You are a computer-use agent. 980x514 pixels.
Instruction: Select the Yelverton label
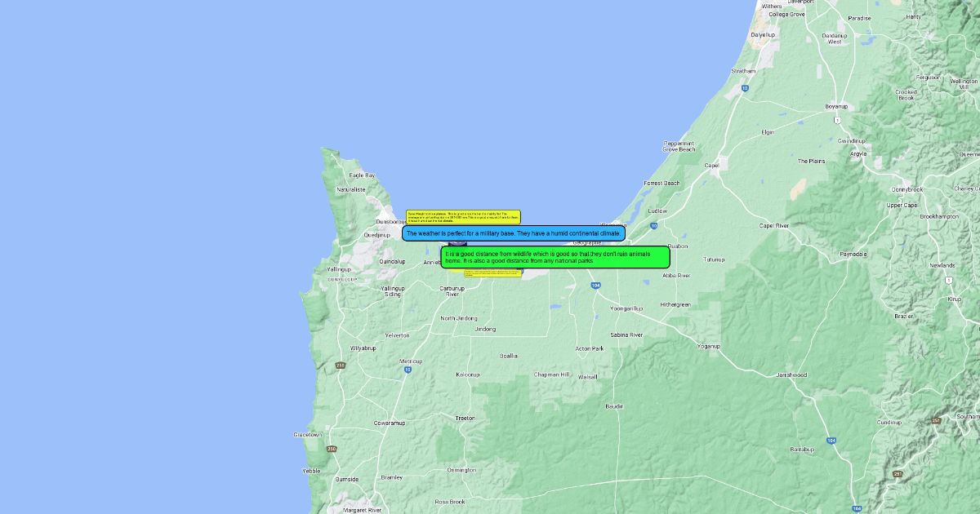pyautogui.click(x=397, y=335)
